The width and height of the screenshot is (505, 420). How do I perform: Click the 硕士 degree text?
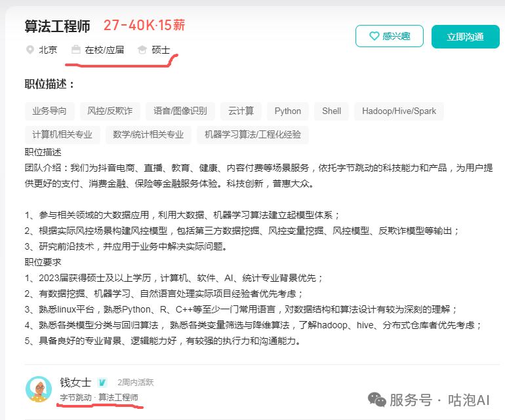(161, 50)
